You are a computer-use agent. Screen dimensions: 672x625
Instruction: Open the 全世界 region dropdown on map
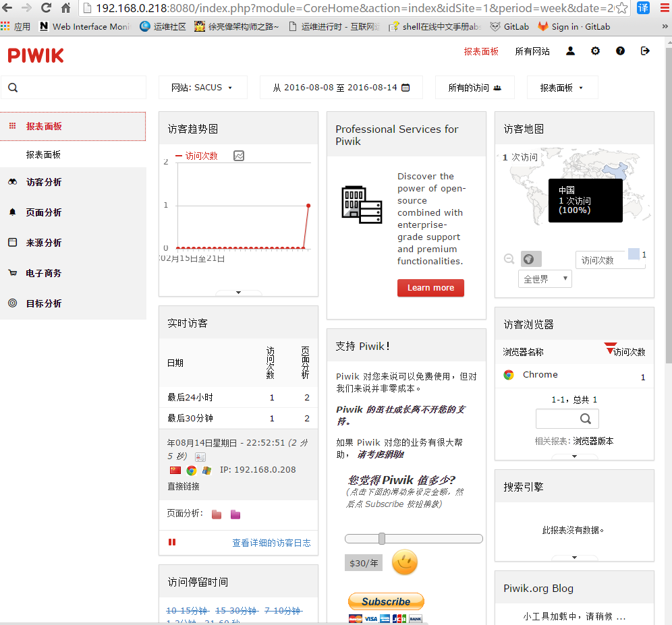(544, 279)
